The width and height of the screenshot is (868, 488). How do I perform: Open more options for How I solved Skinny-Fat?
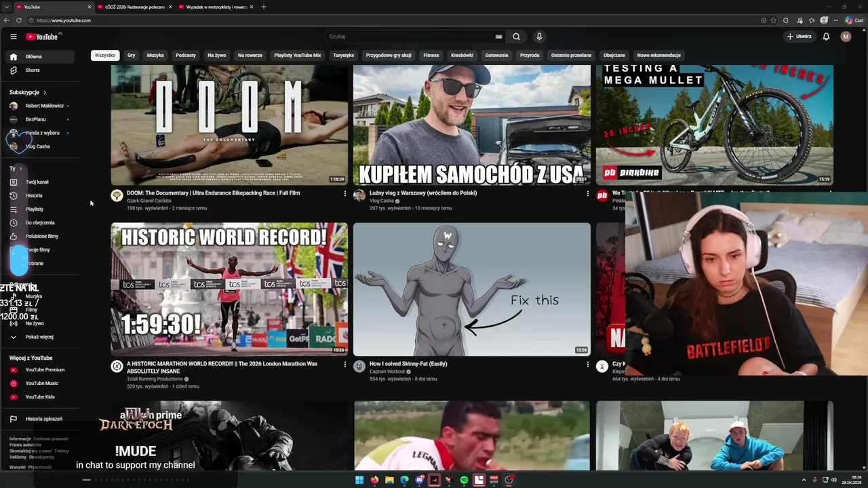587,365
